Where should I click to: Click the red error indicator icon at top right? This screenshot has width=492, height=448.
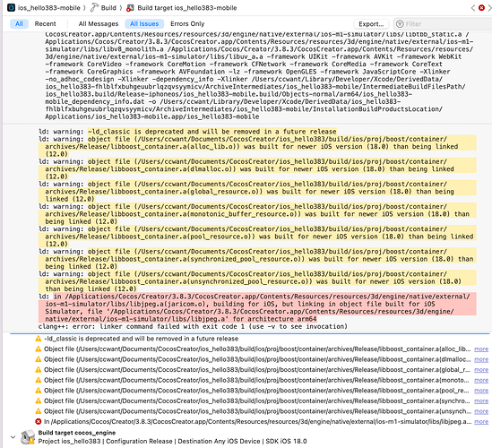[481, 7]
